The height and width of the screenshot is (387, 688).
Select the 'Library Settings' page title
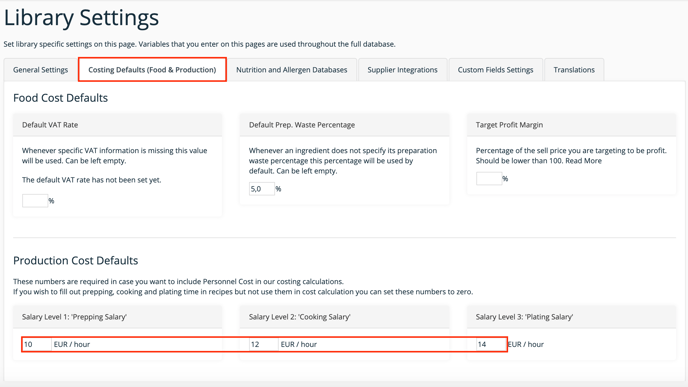click(x=82, y=18)
